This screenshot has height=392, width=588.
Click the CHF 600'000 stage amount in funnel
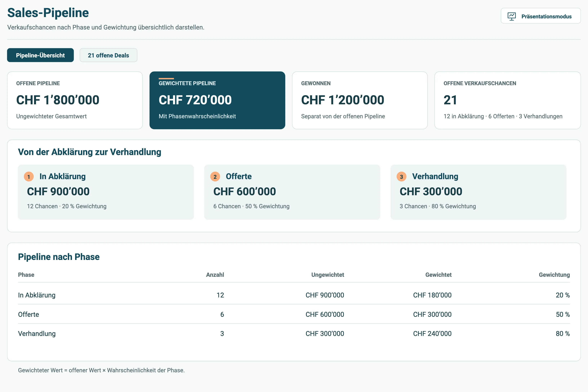(244, 191)
